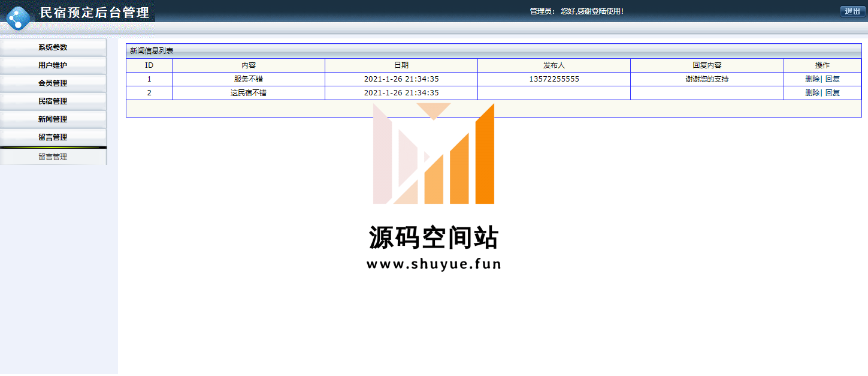The image size is (868, 376).
Task: Reply to the 服务不错 message via 回复
Action: pos(833,79)
